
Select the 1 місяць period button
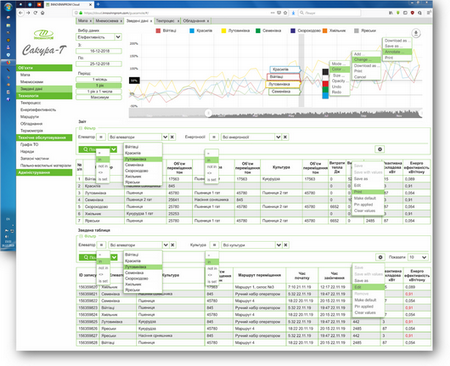click(99, 79)
